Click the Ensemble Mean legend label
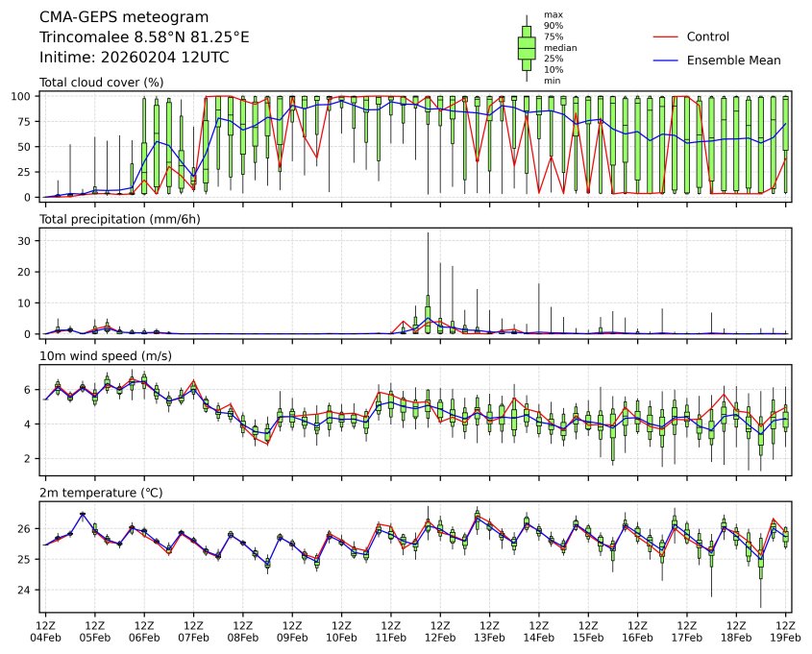The height and width of the screenshot is (654, 812). tap(733, 61)
